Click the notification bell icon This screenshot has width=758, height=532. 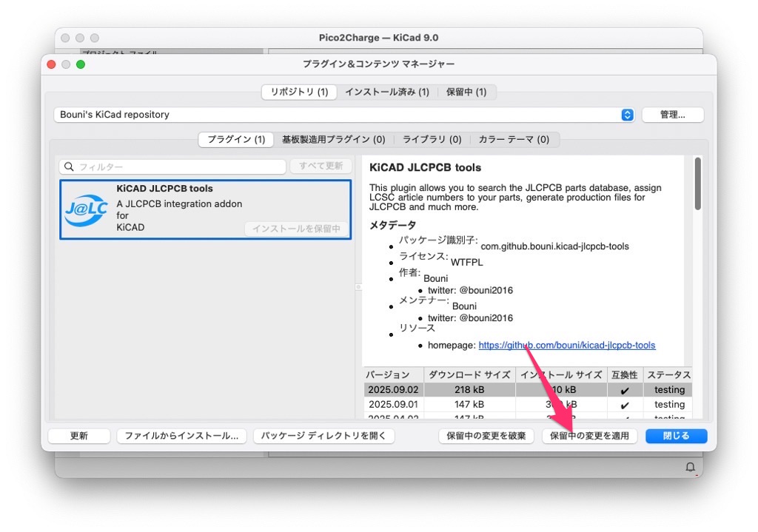[x=690, y=467]
